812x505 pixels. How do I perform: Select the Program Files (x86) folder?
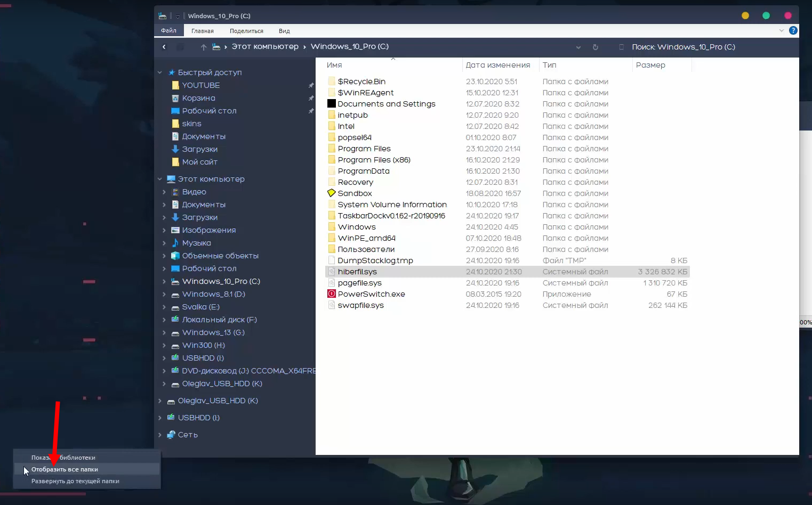coord(374,160)
